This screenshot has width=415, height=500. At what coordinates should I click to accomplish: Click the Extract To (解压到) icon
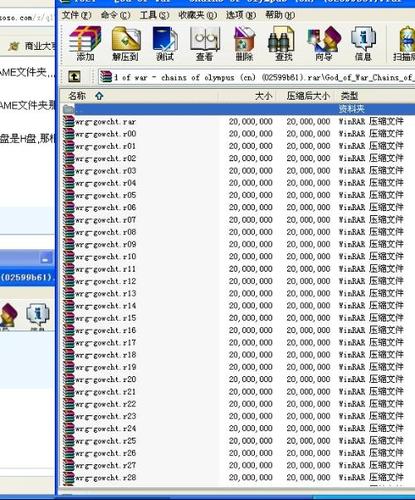126,44
